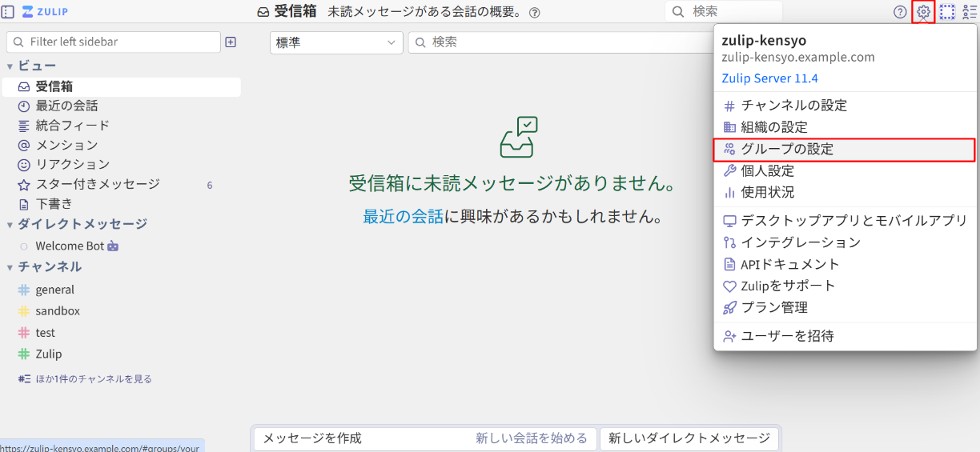
Task: Click 新しいダイレクトメッセージ button
Action: 689,438
